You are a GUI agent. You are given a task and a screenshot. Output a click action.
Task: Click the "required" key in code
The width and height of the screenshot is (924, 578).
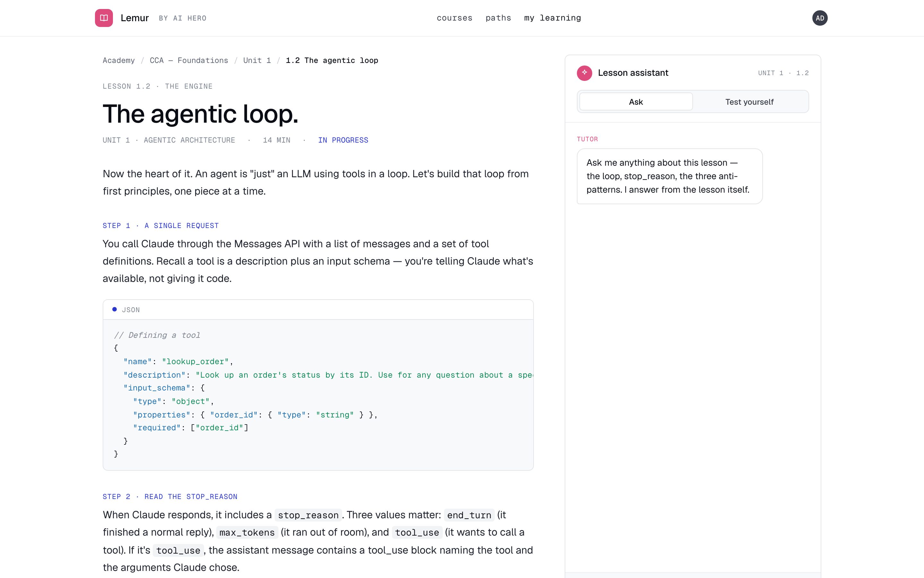coord(157,428)
